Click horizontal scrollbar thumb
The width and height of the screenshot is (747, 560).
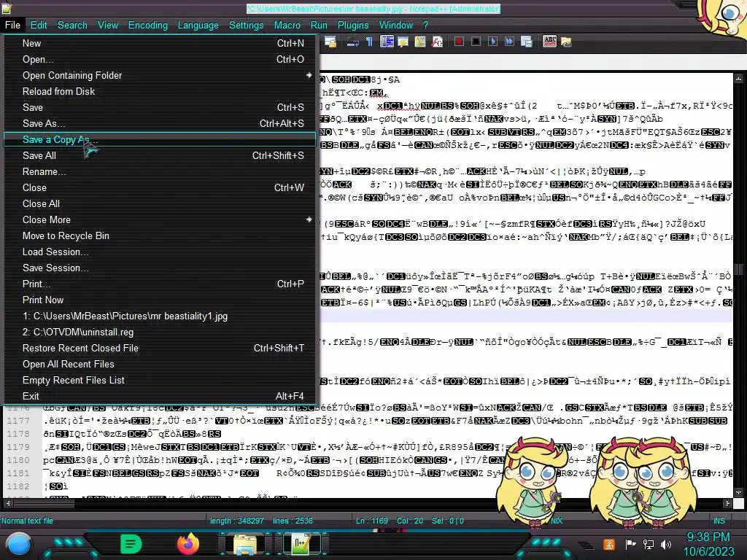coord(44,503)
